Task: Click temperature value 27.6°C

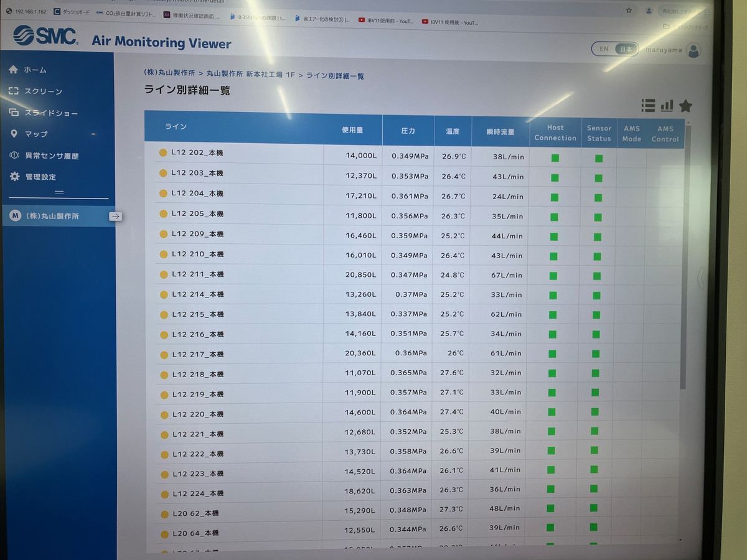Action: click(x=452, y=372)
